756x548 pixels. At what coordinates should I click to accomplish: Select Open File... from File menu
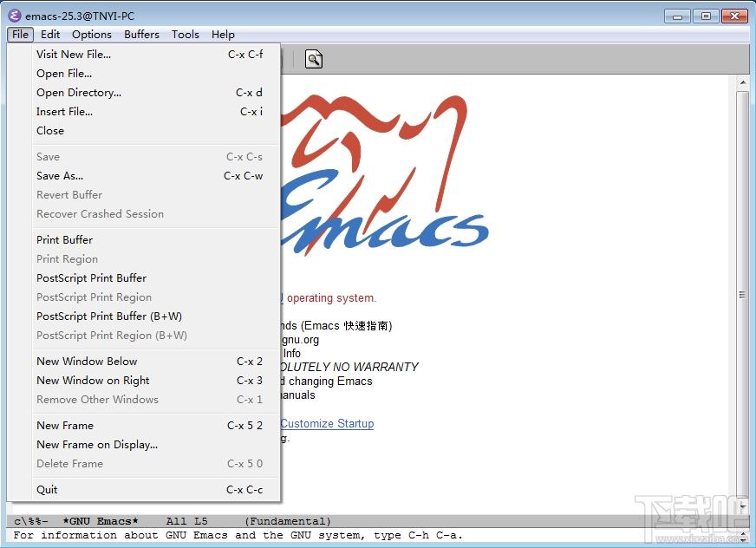pyautogui.click(x=156, y=74)
